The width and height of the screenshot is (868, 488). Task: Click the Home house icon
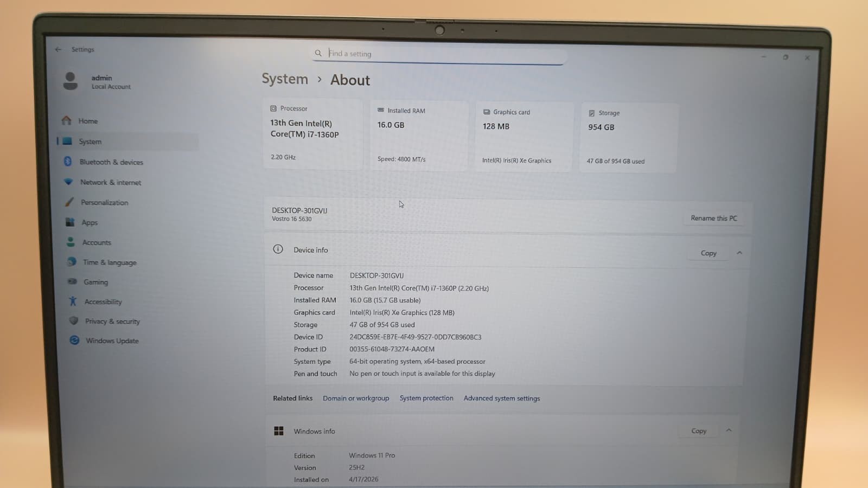tap(66, 120)
